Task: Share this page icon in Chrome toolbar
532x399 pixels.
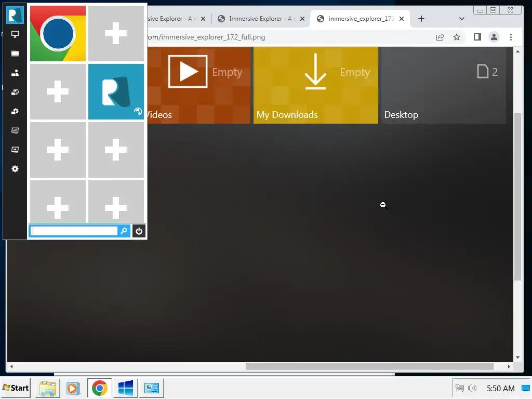Action: (440, 37)
